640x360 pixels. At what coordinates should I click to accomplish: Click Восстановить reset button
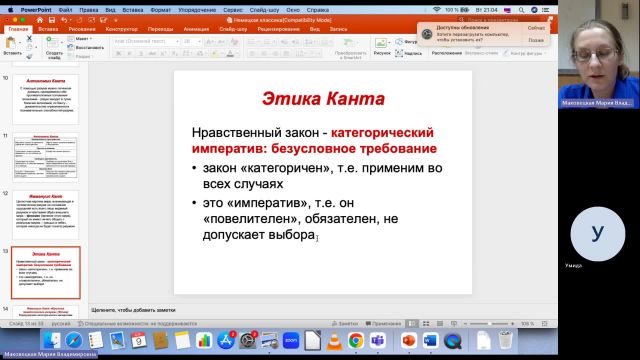pos(86,47)
